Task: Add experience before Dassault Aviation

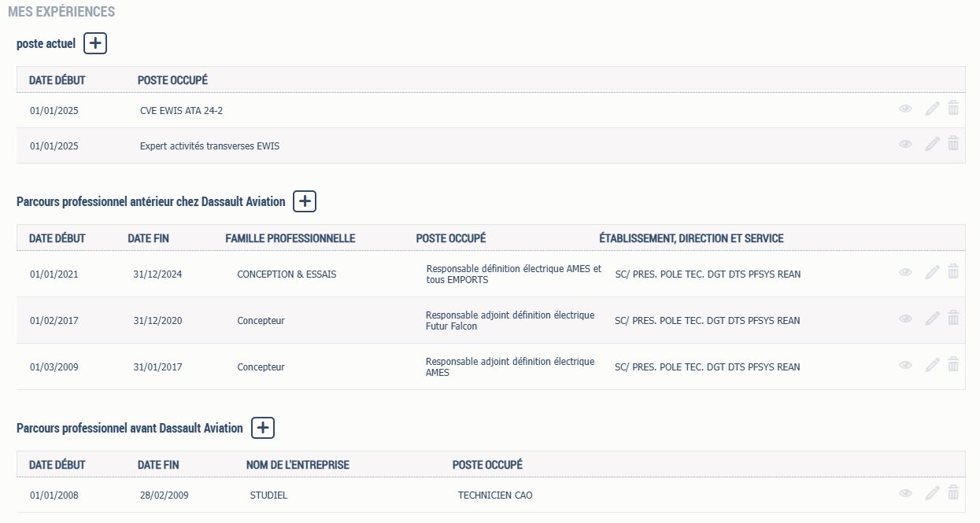Action: click(x=263, y=428)
